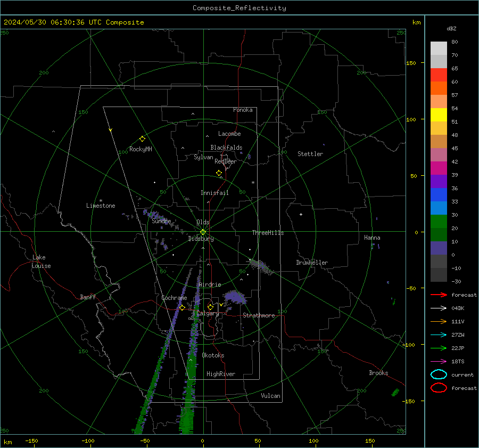Click the Cochrane town label
The width and height of the screenshot is (479, 448).
174,298
